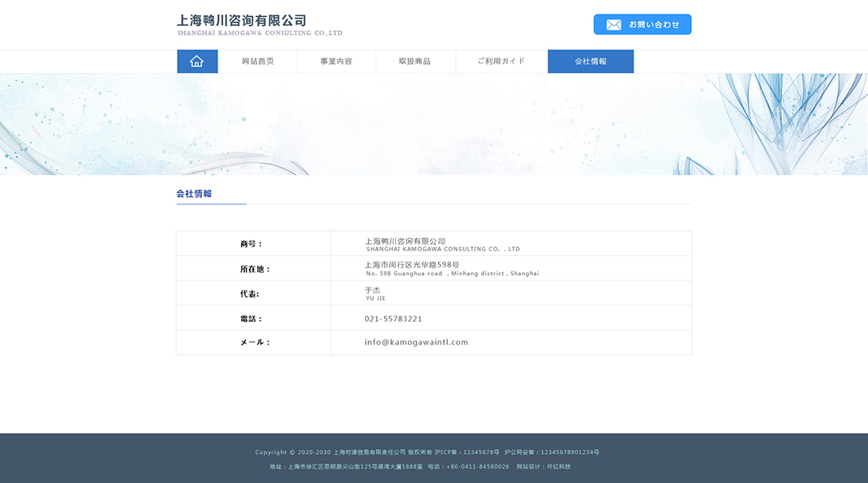Click the company name in the 商号 row
The height and width of the screenshot is (483, 868).
tap(405, 241)
